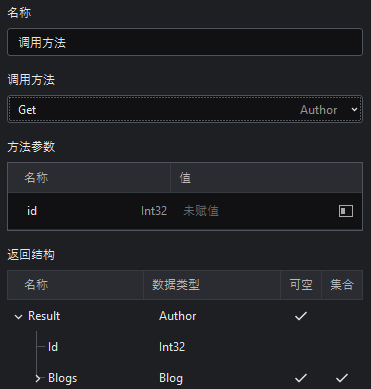Toggle the collection checkmark for Blogs
The width and height of the screenshot is (371, 389).
pos(342,378)
